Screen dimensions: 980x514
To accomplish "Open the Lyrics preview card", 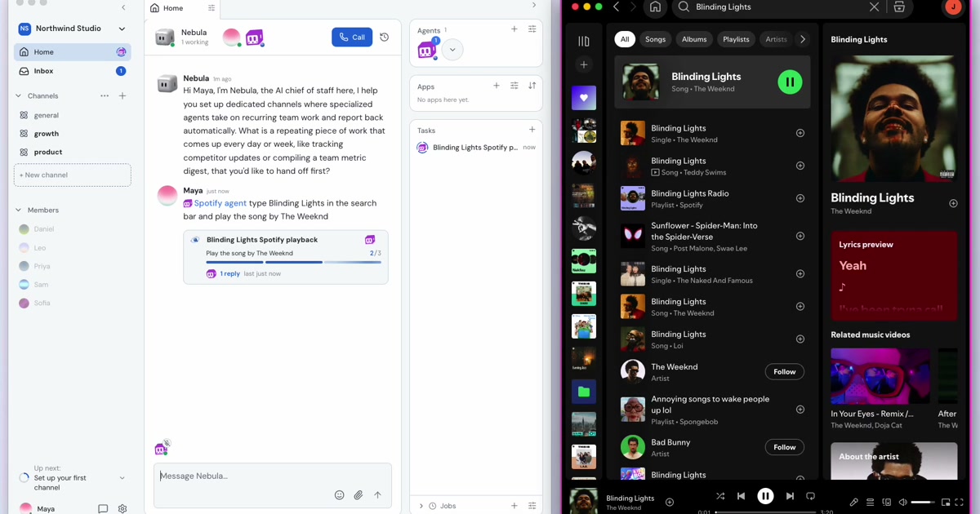I will coord(893,276).
